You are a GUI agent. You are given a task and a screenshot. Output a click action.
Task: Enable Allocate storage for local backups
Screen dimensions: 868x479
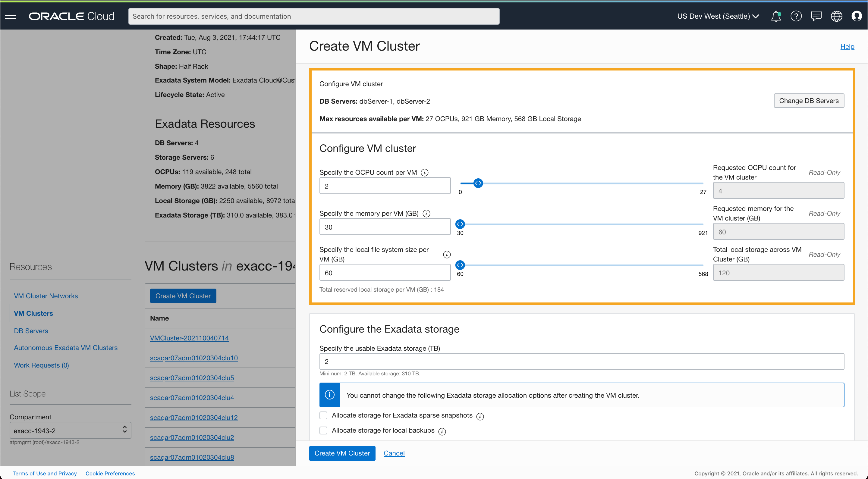click(323, 430)
